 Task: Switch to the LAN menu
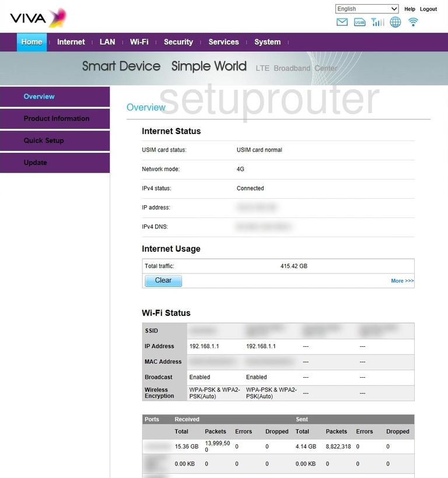click(107, 42)
